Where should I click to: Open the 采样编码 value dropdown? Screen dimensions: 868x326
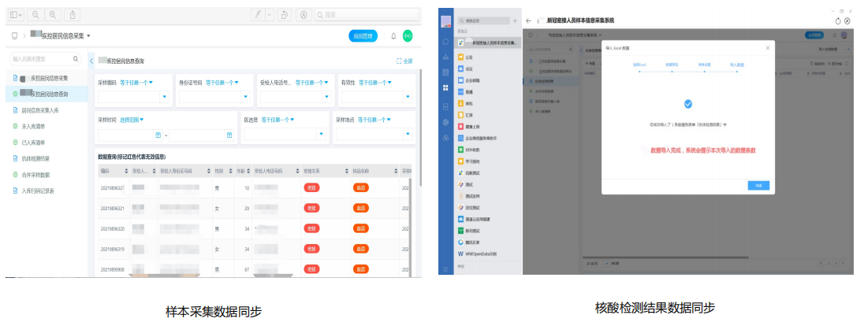tap(165, 97)
